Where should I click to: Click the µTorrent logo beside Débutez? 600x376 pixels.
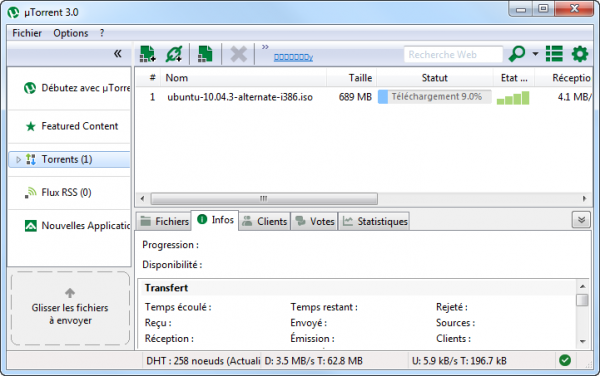[30, 88]
